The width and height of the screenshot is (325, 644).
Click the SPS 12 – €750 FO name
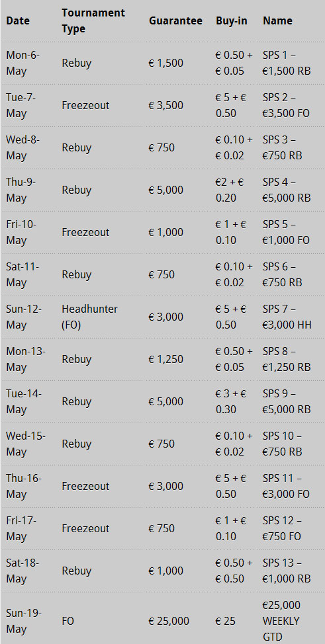coord(282,528)
